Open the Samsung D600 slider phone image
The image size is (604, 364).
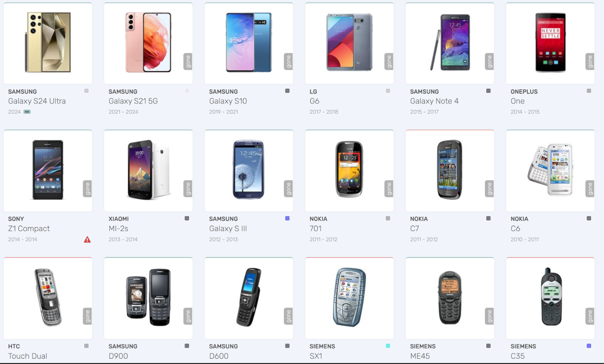(x=249, y=298)
